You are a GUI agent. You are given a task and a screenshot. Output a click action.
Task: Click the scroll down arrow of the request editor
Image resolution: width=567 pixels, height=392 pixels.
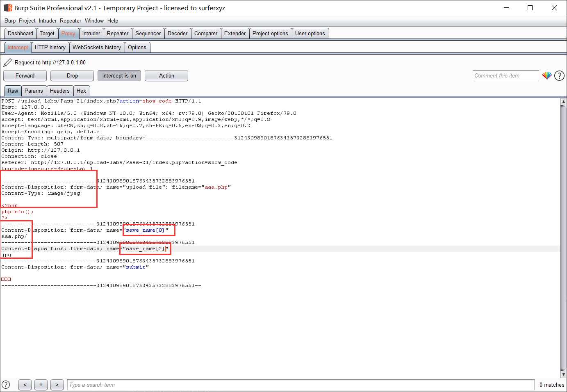563,374
